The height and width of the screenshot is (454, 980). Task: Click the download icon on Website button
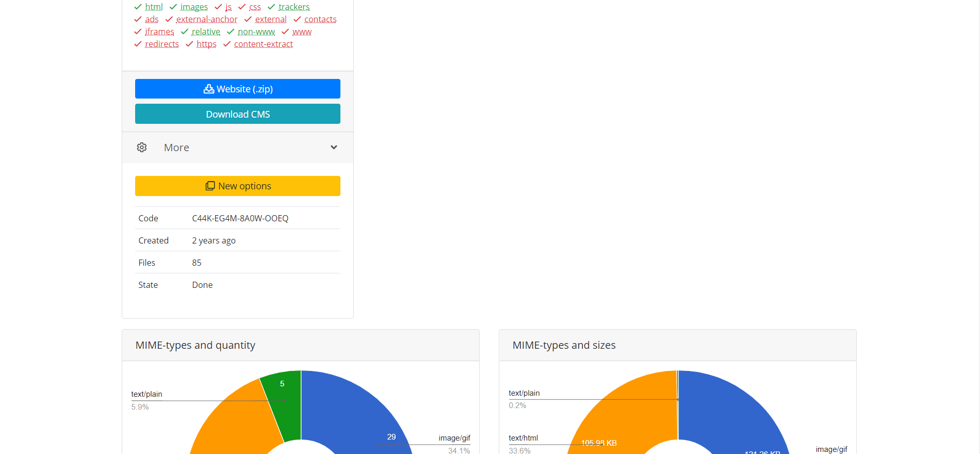point(209,89)
